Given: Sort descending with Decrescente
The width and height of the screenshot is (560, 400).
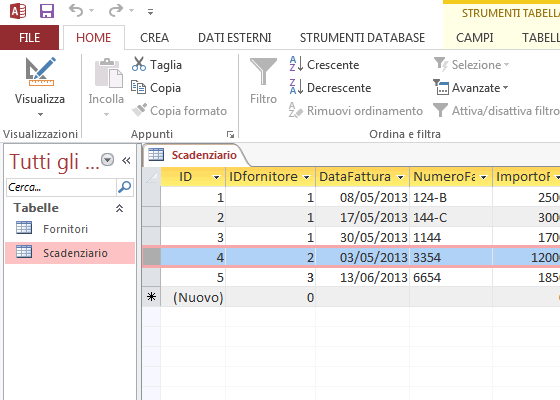Looking at the screenshot, I should tap(330, 88).
